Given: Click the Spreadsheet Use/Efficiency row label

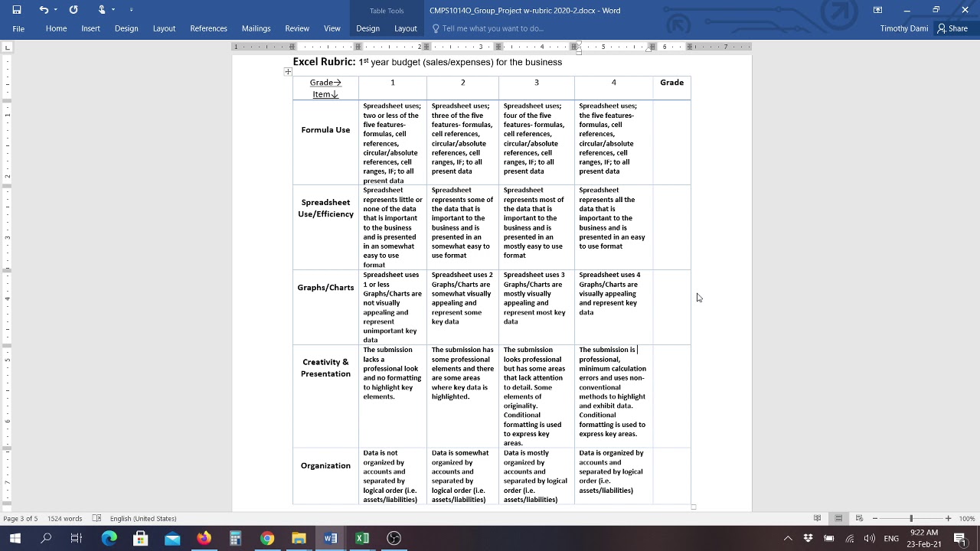Looking at the screenshot, I should point(325,208).
